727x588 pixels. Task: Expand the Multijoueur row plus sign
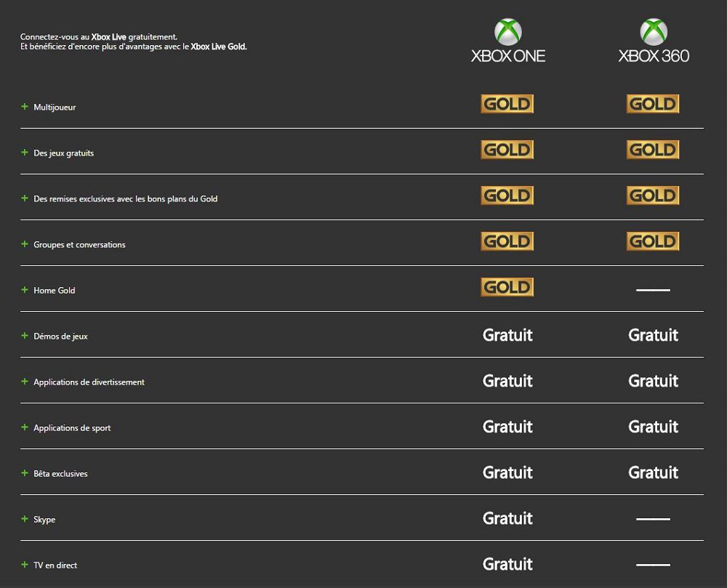(x=25, y=107)
